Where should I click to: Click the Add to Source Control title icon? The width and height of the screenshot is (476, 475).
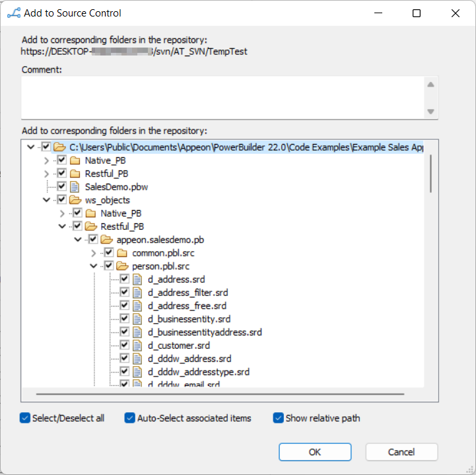(14, 13)
